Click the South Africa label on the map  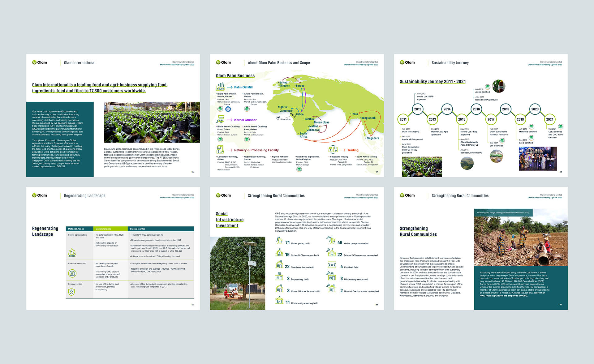point(303,135)
